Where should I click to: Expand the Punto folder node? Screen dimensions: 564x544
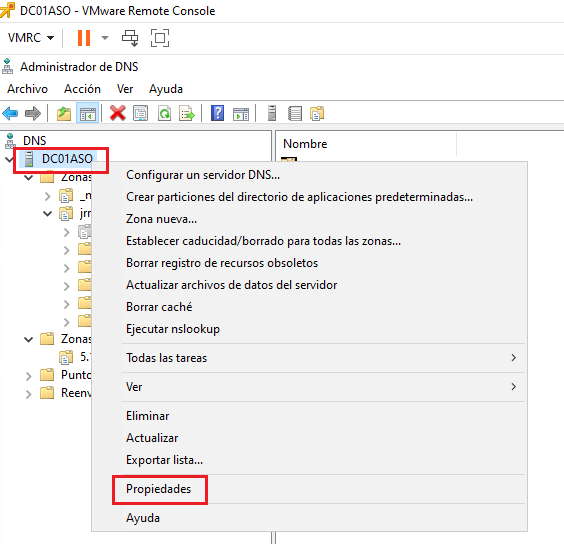pyautogui.click(x=28, y=376)
